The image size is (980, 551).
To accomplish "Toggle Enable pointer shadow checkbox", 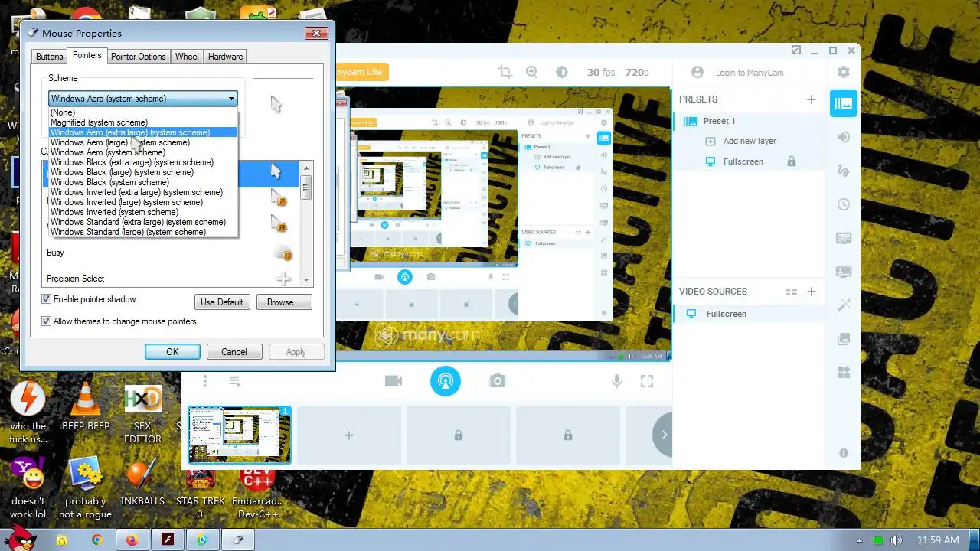I will click(x=47, y=299).
